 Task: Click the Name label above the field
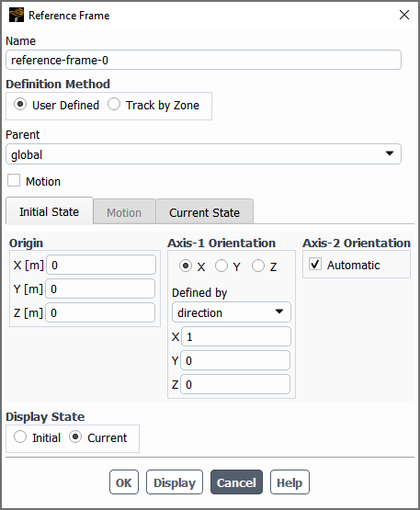point(21,41)
